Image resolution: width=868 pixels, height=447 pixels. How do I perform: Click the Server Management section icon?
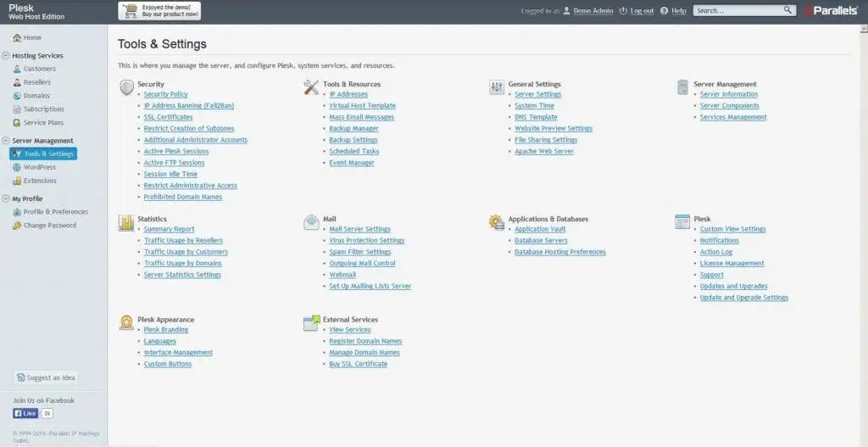[x=682, y=87]
